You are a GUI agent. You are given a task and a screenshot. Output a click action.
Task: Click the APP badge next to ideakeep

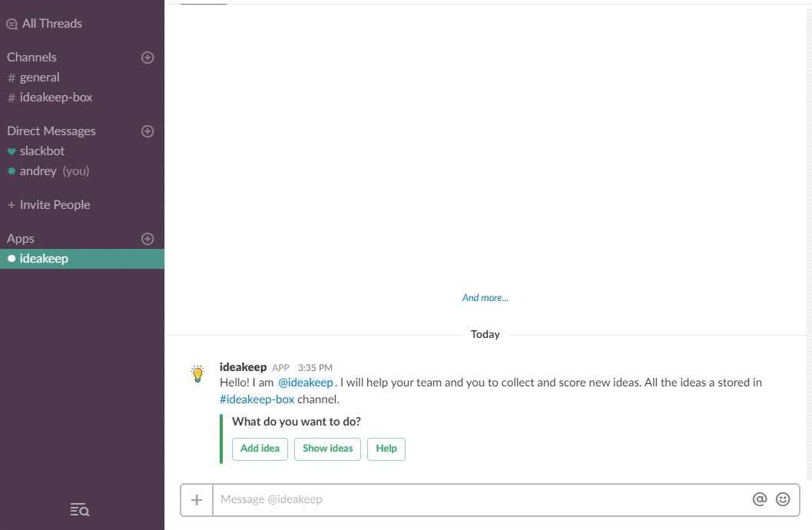280,367
